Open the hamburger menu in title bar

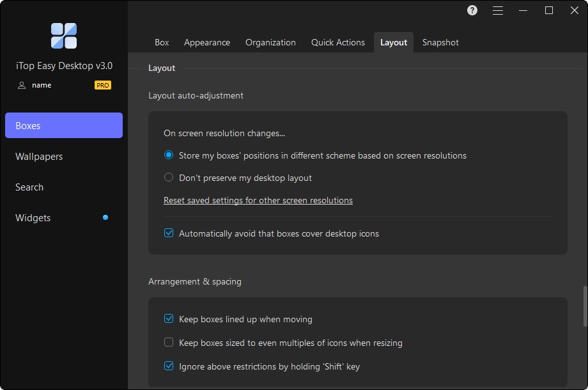click(498, 10)
